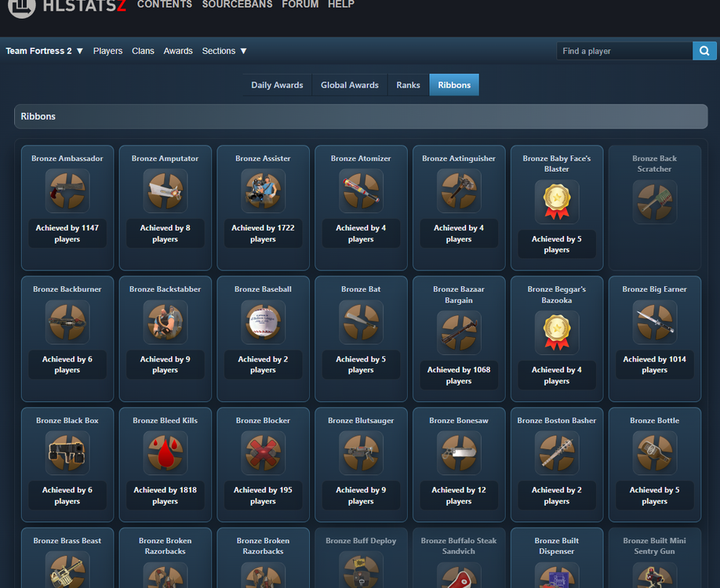
Task: Click 'Achieved by 1818 players' text
Action: [x=165, y=495]
